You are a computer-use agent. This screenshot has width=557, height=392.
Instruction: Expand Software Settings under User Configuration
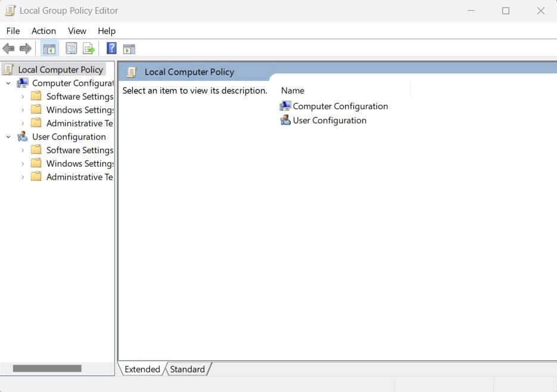point(23,150)
